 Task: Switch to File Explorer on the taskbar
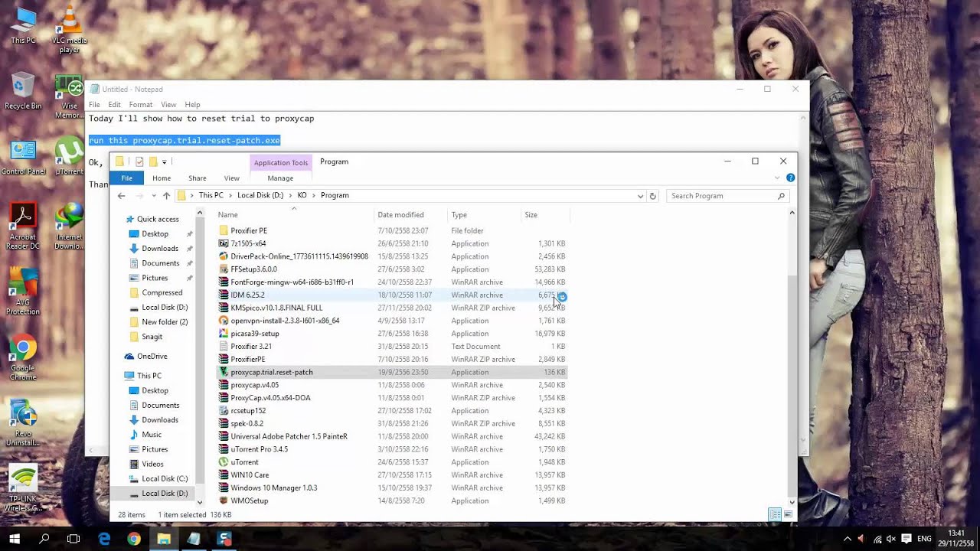click(164, 539)
